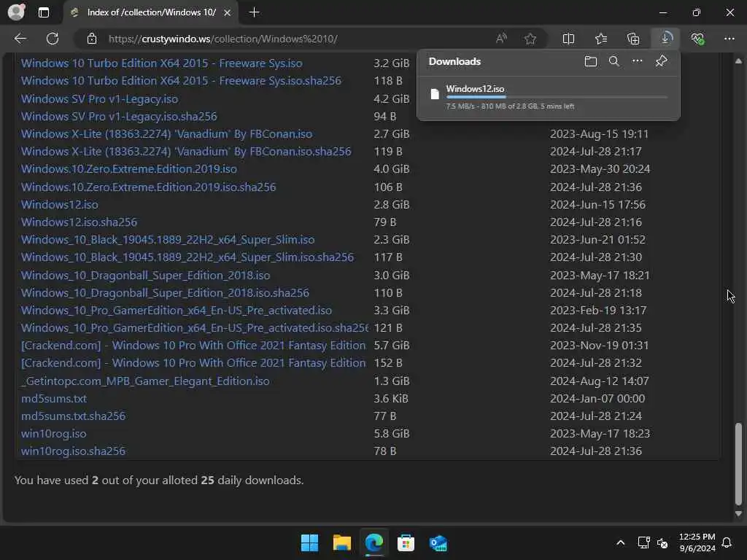Reload the current page
The height and width of the screenshot is (560, 747).
pyautogui.click(x=53, y=39)
